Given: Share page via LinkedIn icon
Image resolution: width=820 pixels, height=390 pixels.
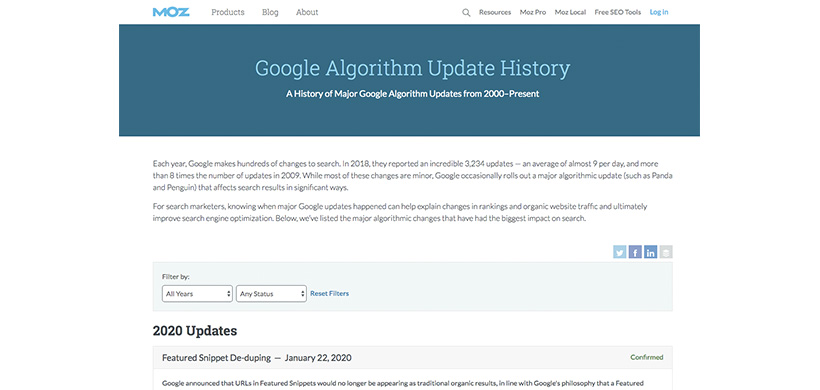Looking at the screenshot, I should click(x=651, y=252).
